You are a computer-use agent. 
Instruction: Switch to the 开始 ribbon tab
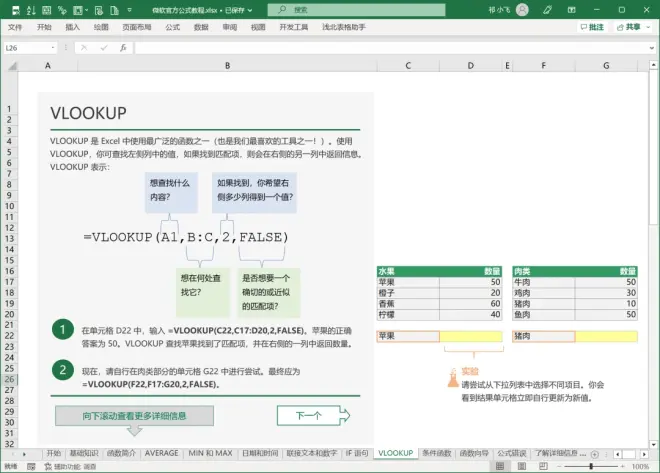(44, 27)
